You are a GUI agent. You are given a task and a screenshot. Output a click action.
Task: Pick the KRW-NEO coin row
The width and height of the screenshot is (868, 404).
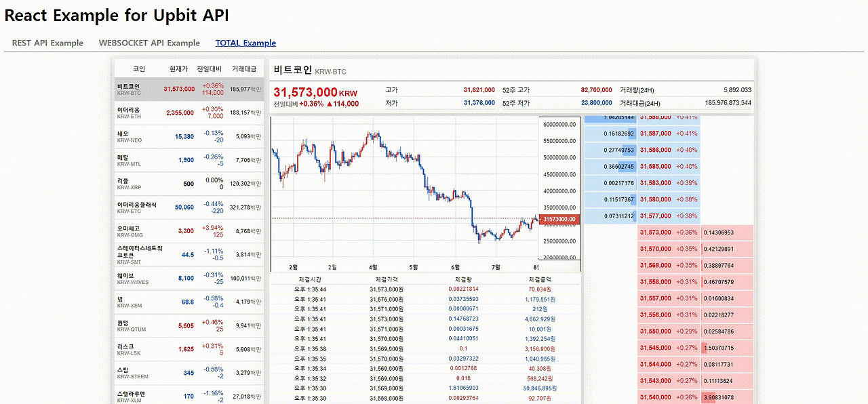coord(189,136)
